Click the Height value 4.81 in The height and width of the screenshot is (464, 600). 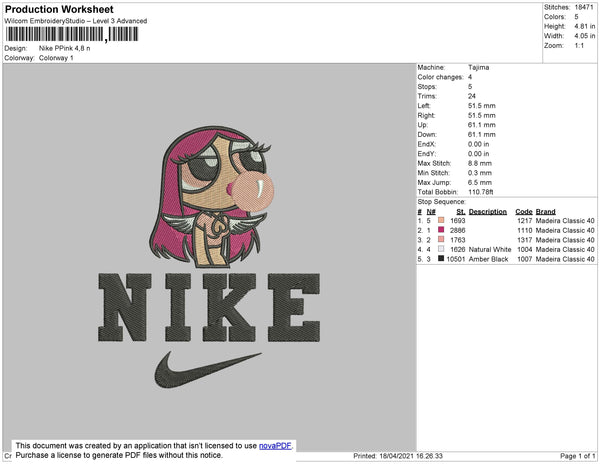(585, 26)
